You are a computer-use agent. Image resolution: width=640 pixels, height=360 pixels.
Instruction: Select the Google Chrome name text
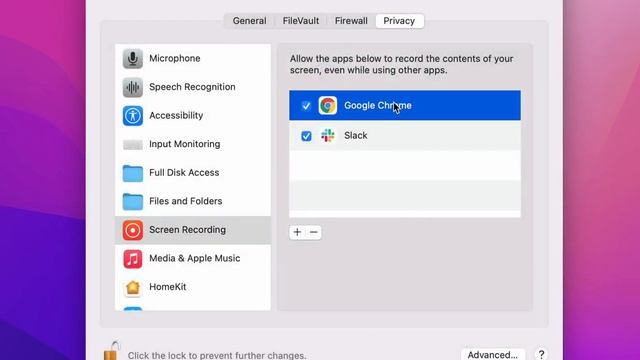[x=378, y=105]
